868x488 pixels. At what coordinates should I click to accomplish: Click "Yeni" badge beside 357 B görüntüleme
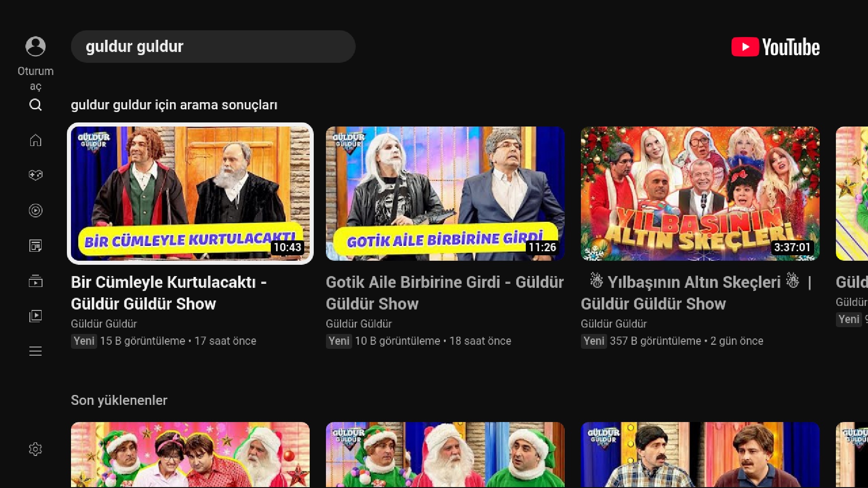point(594,341)
